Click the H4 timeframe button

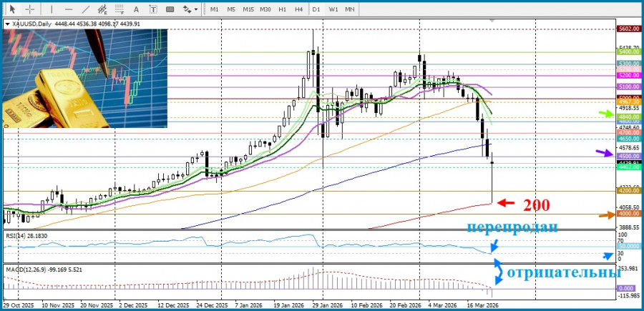pyautogui.click(x=298, y=9)
